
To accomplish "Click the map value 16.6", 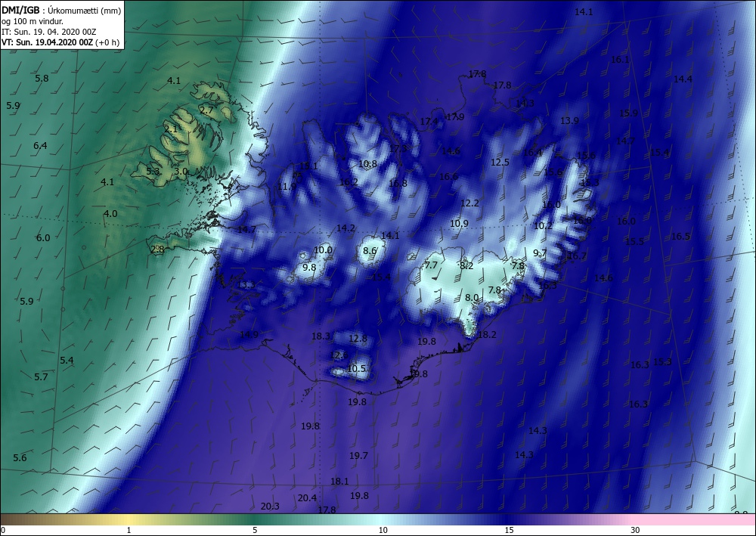I will click(x=448, y=176).
